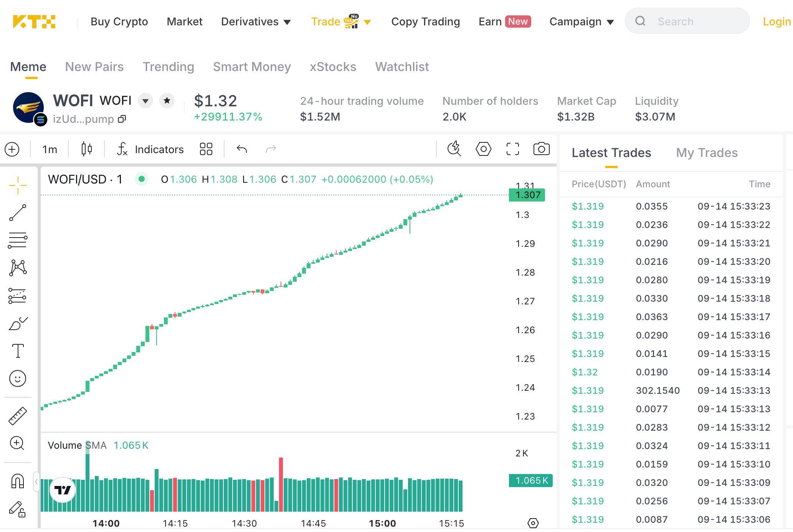This screenshot has height=532, width=793.
Task: Switch to the Smart Money tab
Action: (x=252, y=67)
